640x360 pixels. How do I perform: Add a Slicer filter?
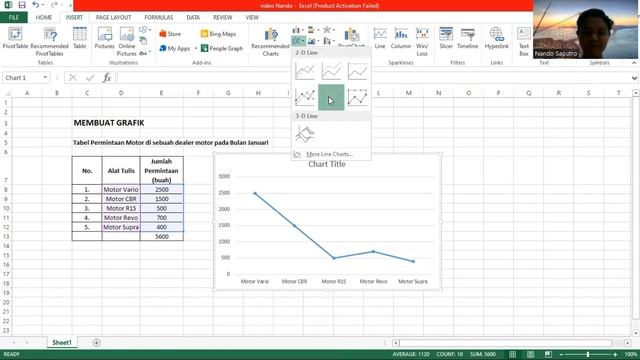coord(446,38)
